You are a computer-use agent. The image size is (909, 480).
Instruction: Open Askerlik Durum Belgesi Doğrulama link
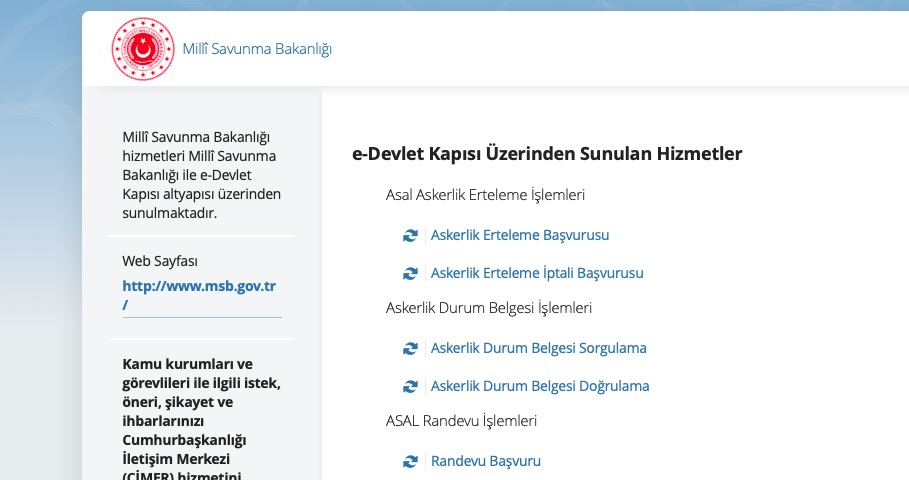[539, 386]
